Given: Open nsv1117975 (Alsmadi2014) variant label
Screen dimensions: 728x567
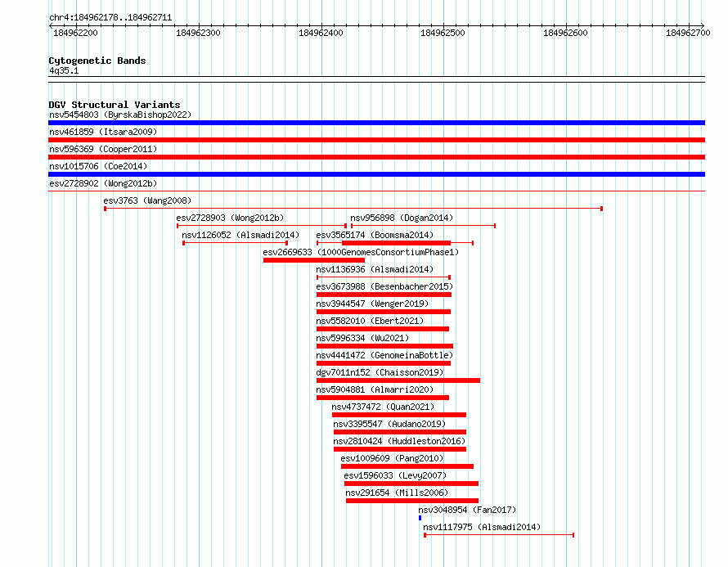Looking at the screenshot, I should [x=482, y=527].
